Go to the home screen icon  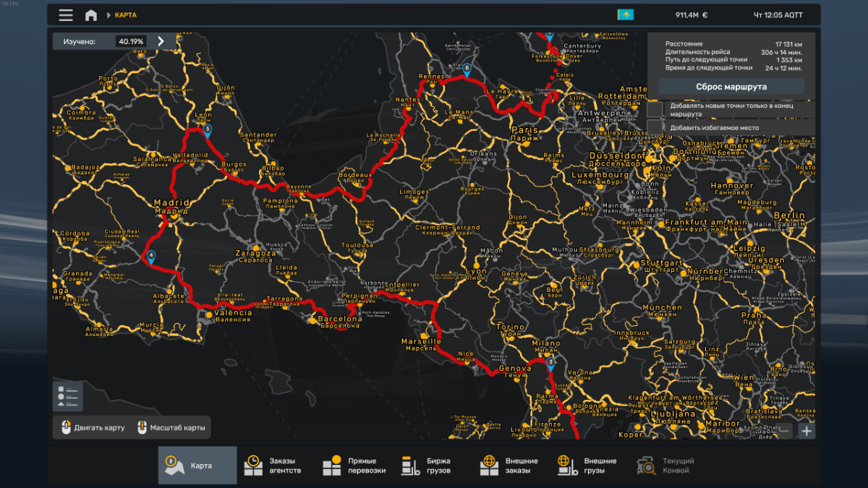(91, 15)
